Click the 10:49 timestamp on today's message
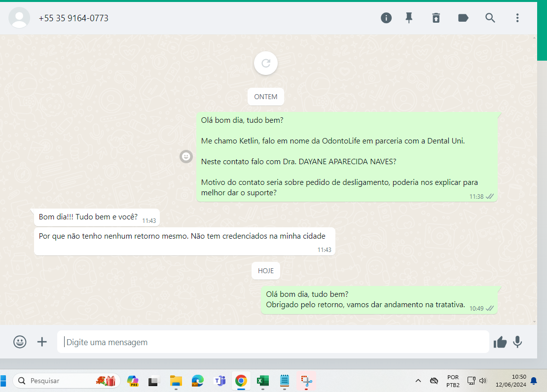Image resolution: width=547 pixels, height=392 pixels. coord(476,309)
